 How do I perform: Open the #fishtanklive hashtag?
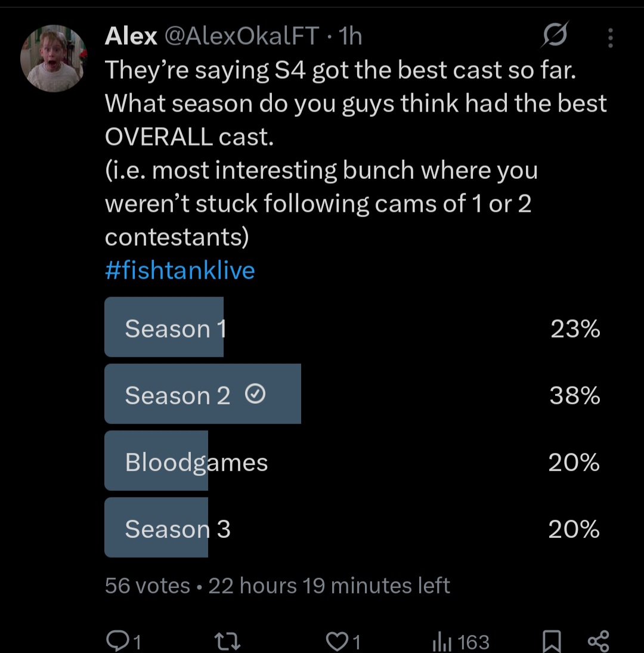(179, 270)
